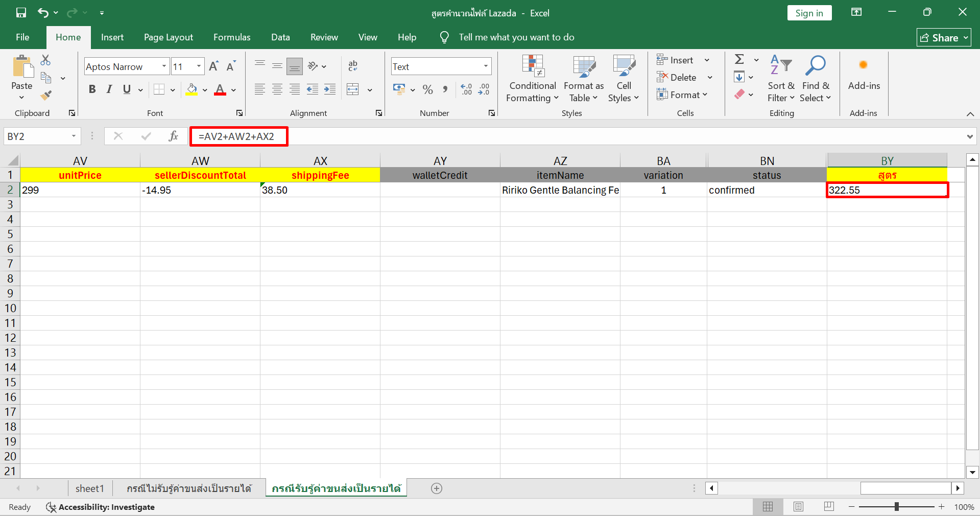The height and width of the screenshot is (516, 980).
Task: Toggle Bold formatting
Action: tap(92, 89)
